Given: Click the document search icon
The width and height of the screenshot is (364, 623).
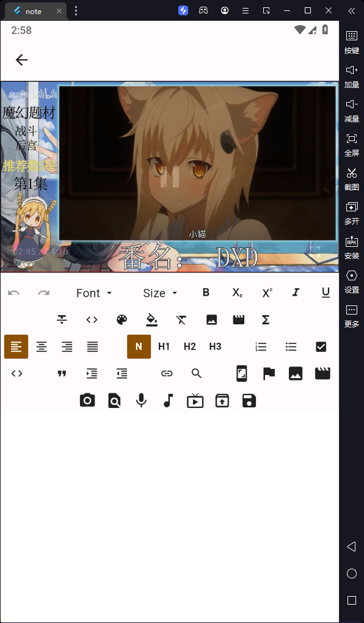Looking at the screenshot, I should pyautogui.click(x=114, y=401).
